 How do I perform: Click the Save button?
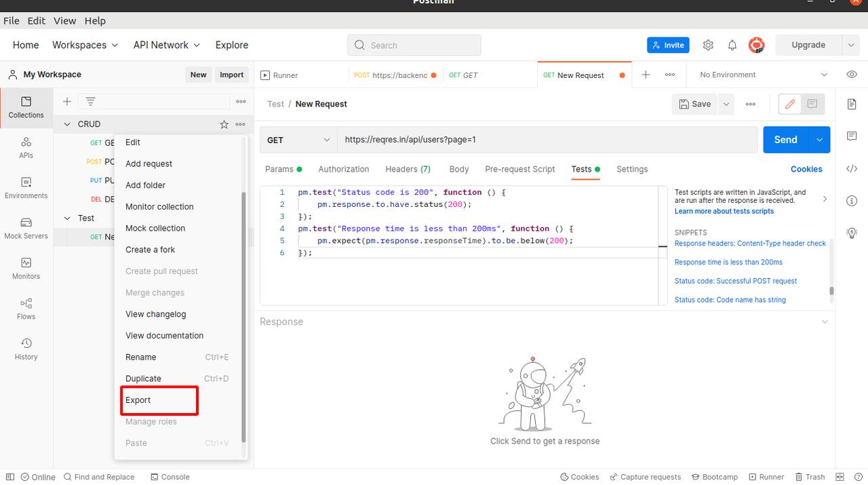[x=695, y=104]
